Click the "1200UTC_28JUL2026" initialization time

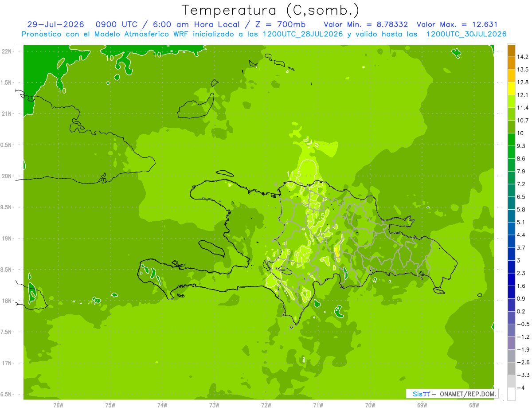point(303,34)
